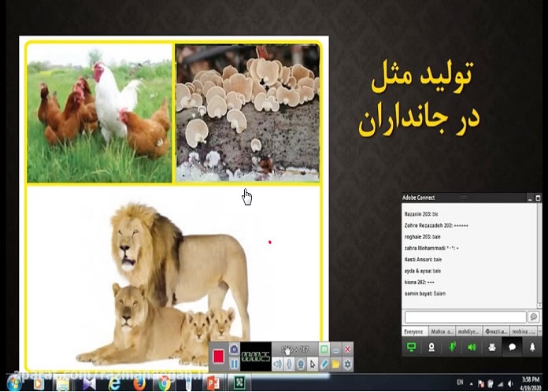Viewport: 548px width, 392px height.
Task: Toggle speaker audio capture in recorder
Action: click(277, 364)
